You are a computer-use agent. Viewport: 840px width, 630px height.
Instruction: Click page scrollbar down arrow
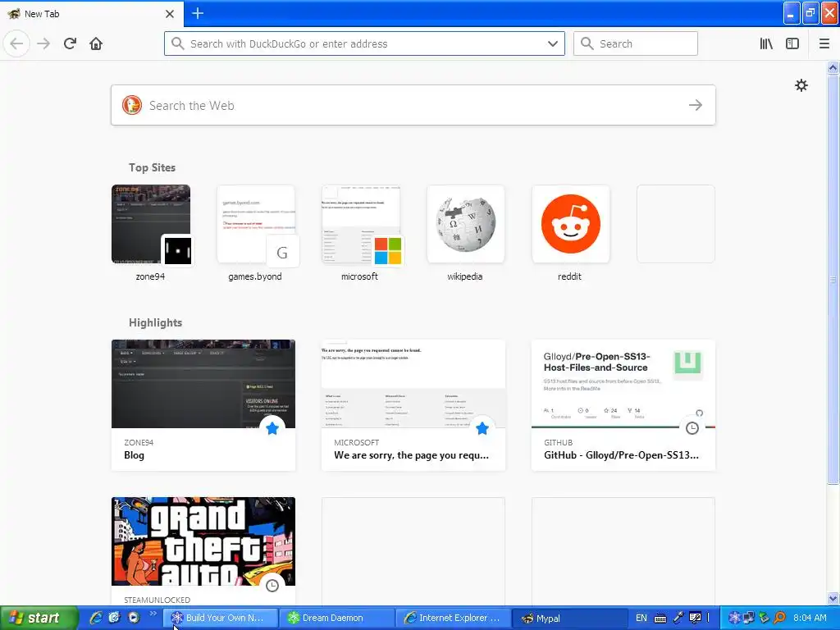pyautogui.click(x=833, y=598)
